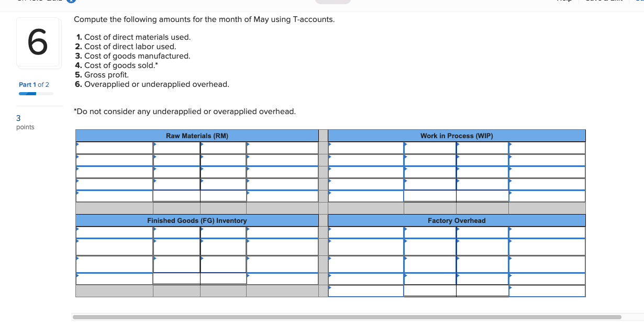
Task: Click fourth-row debit amount field in Work in Process
Action: (430, 184)
